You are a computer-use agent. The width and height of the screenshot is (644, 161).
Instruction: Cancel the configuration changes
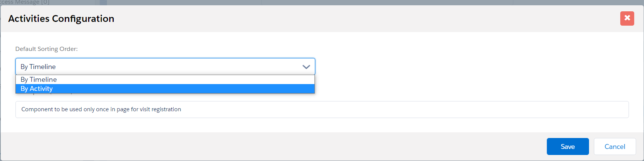[615, 147]
